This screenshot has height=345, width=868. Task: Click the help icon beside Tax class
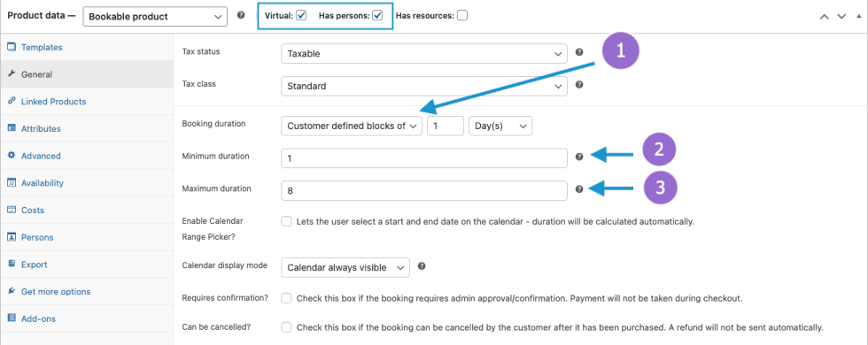(579, 85)
